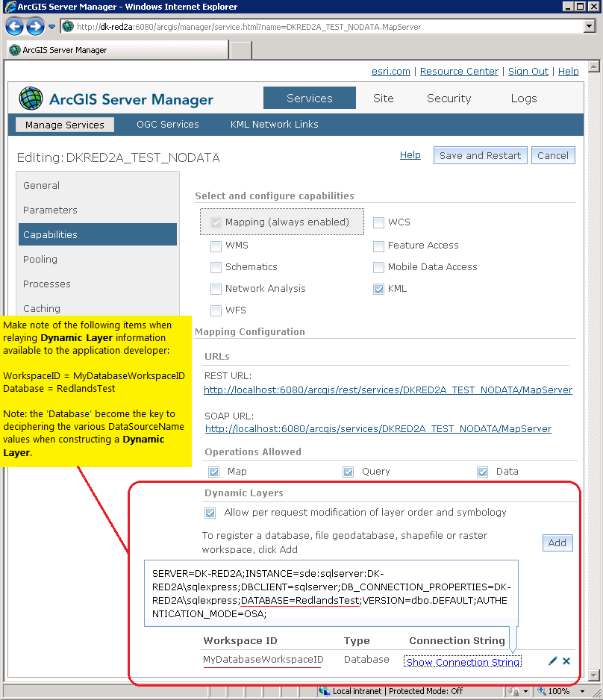Click the browser Back navigation arrow

coord(14,25)
